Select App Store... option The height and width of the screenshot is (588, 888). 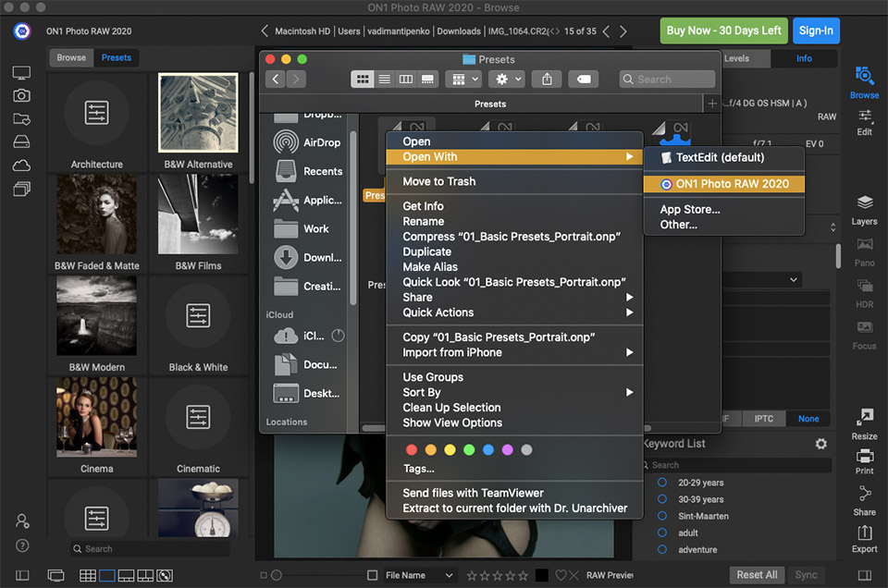point(724,209)
